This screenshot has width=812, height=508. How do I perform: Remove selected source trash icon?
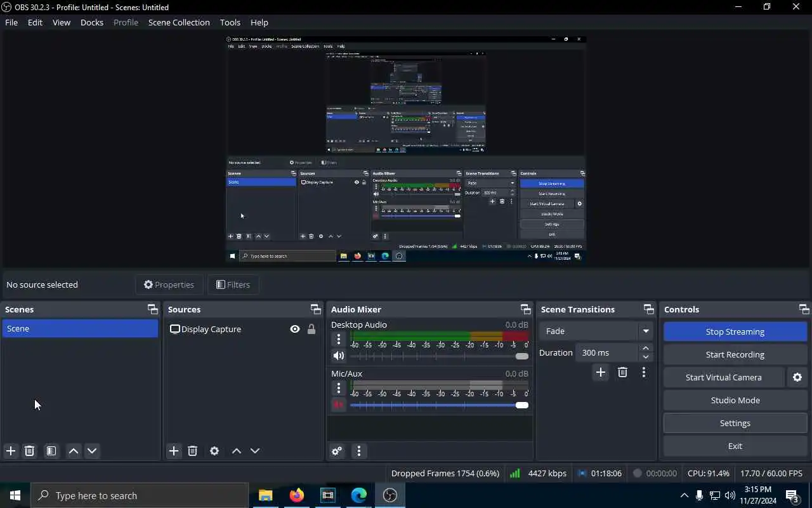click(x=193, y=451)
